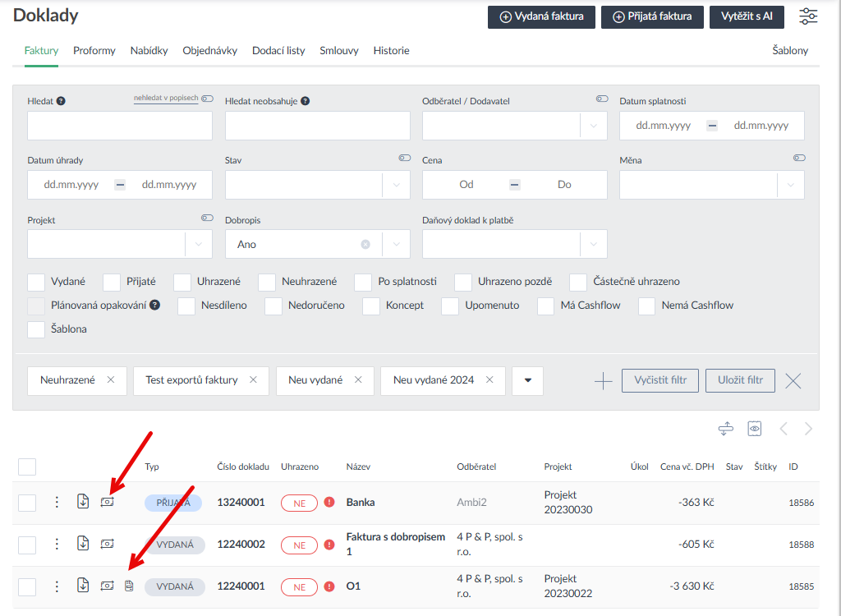Viewport: 841px width, 616px height.
Task: Click into the Hledat search field
Action: pos(120,126)
